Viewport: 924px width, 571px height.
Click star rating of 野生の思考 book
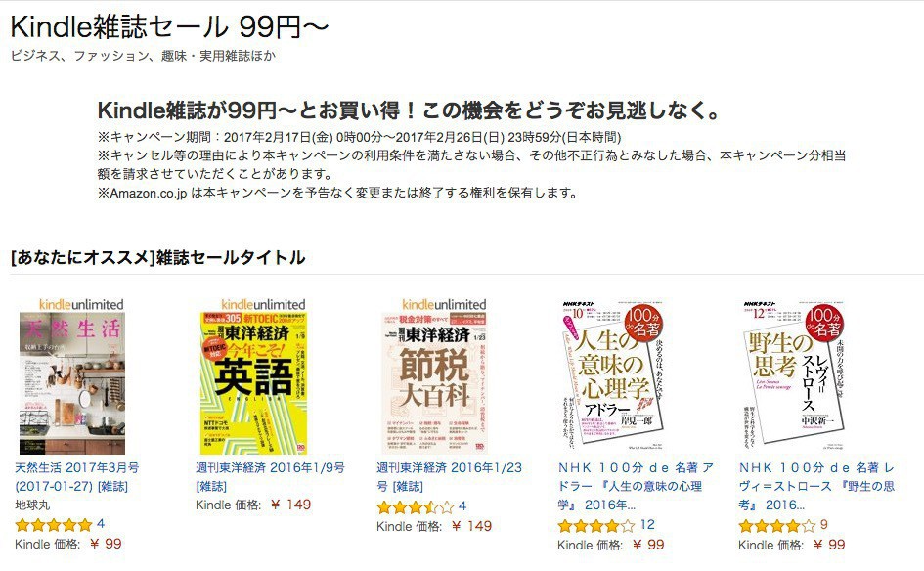tap(777, 526)
